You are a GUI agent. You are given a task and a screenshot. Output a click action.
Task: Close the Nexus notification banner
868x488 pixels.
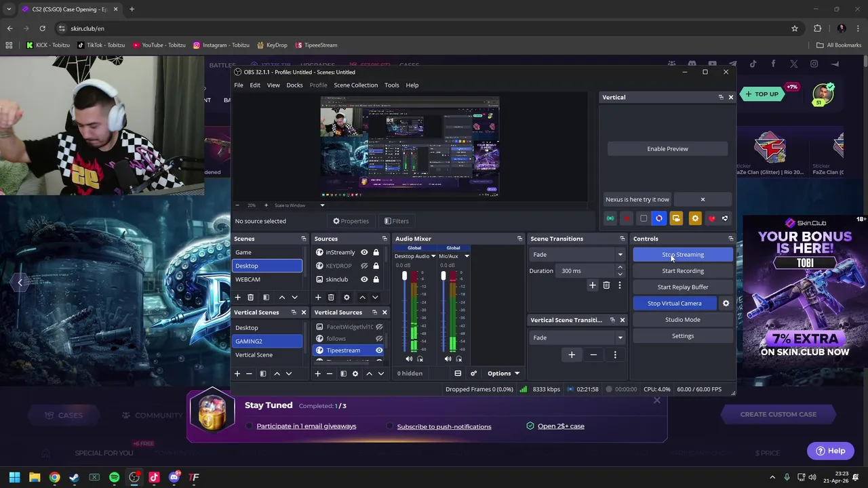tap(703, 199)
